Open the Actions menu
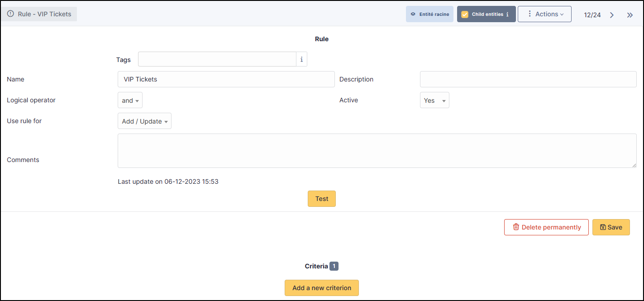644x301 pixels. point(544,14)
